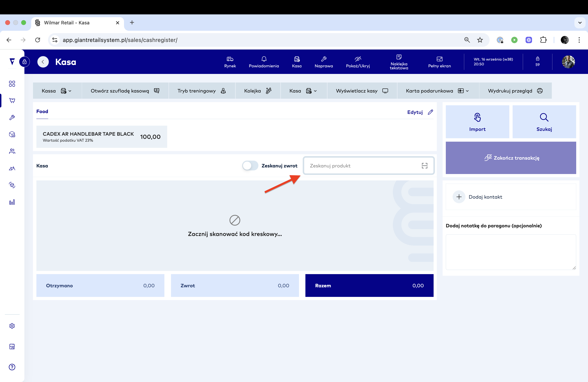Enable Tryb treningowy
Screen dimensions: 588x382
pos(202,91)
